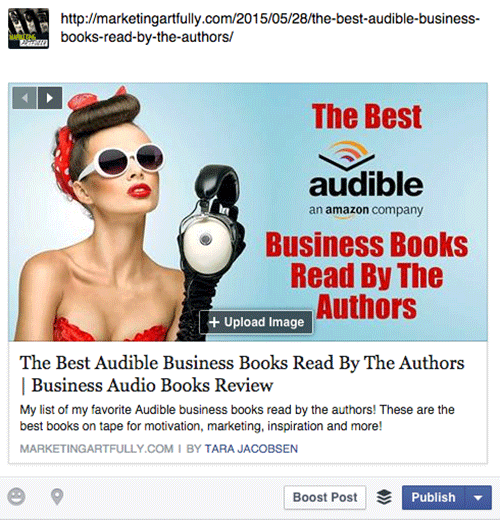Open the emoji feeling picker
This screenshot has width=500, height=520.
16,497
